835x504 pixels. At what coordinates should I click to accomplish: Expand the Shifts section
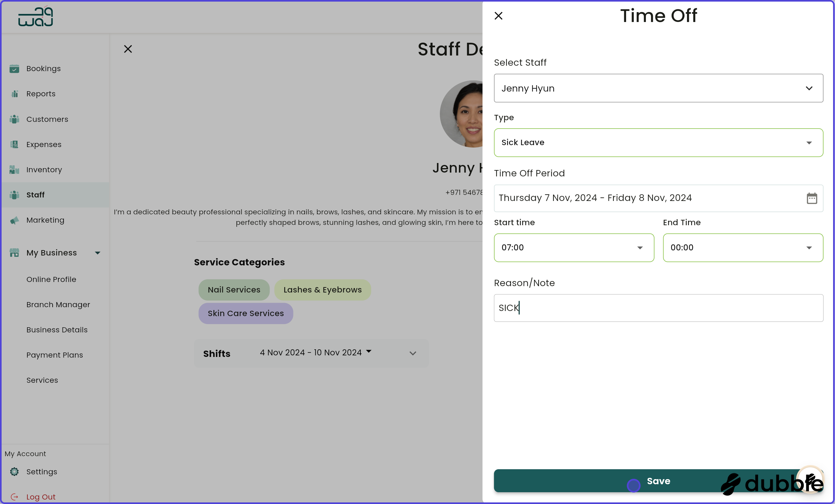point(413,353)
